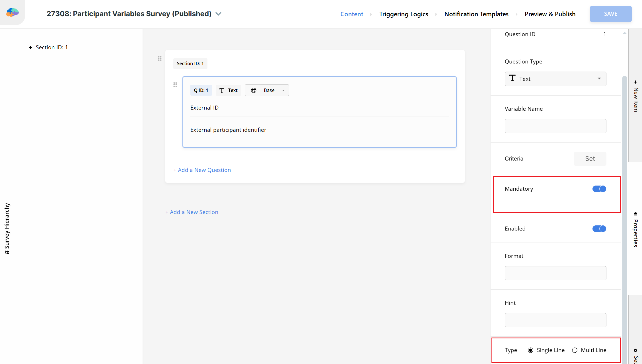
Task: Click the brain puzzle app logo
Action: (13, 13)
